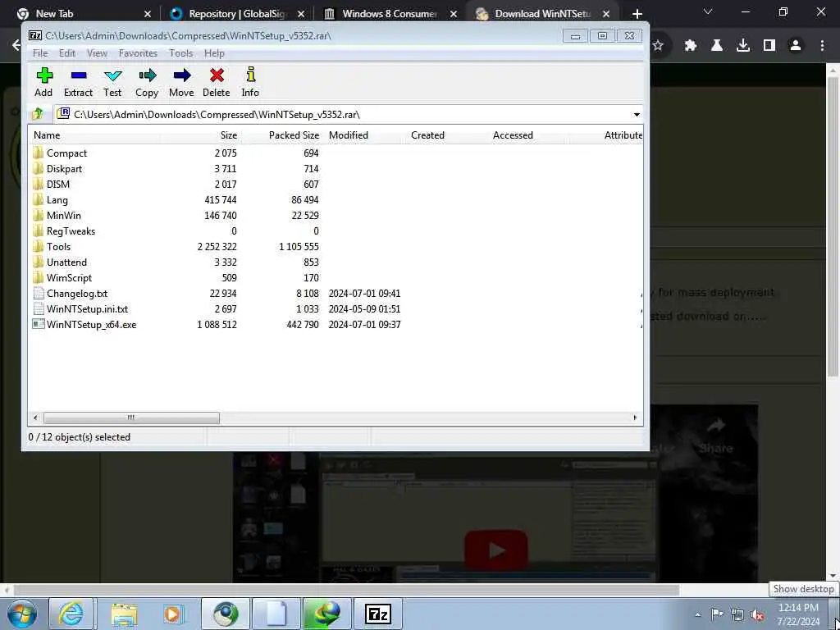Open the Favorites menu
This screenshot has height=630, width=840.
[x=138, y=53]
